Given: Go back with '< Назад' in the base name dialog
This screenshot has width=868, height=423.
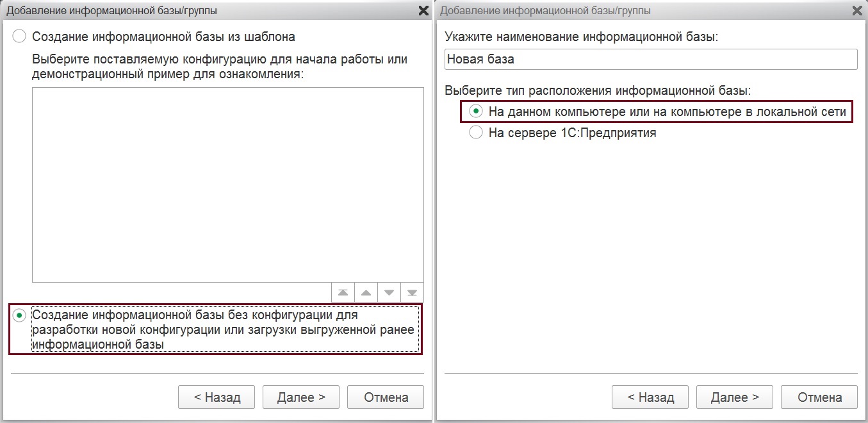Looking at the screenshot, I should pos(650,397).
